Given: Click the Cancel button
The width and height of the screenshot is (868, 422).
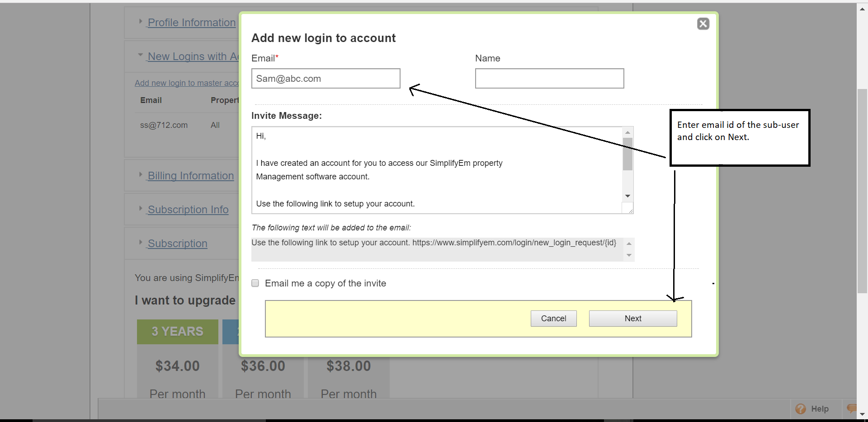Looking at the screenshot, I should tap(553, 319).
